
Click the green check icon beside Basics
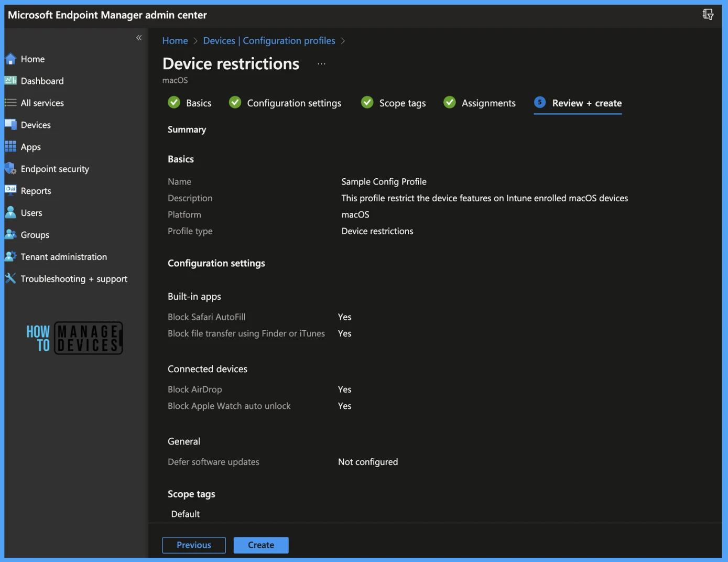[x=174, y=102]
